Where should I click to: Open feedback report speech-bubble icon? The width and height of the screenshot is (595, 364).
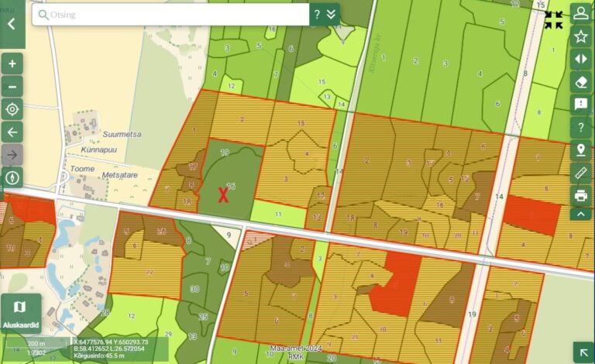580,104
